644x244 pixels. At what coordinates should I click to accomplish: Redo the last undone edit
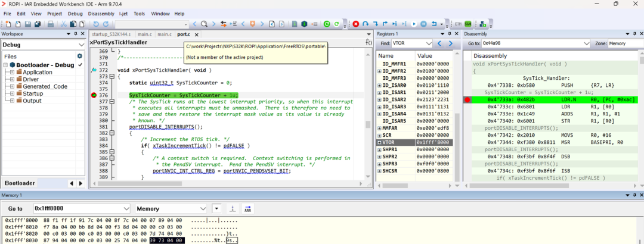(106, 24)
